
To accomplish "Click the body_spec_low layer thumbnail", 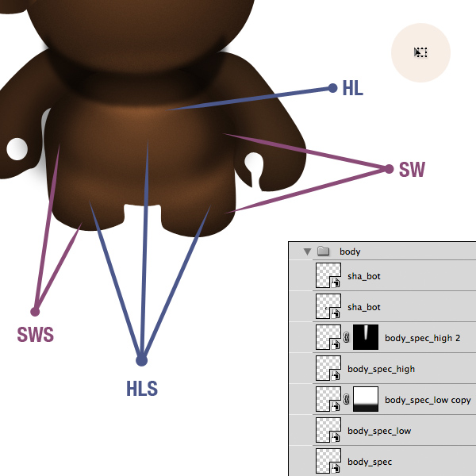I will click(328, 430).
